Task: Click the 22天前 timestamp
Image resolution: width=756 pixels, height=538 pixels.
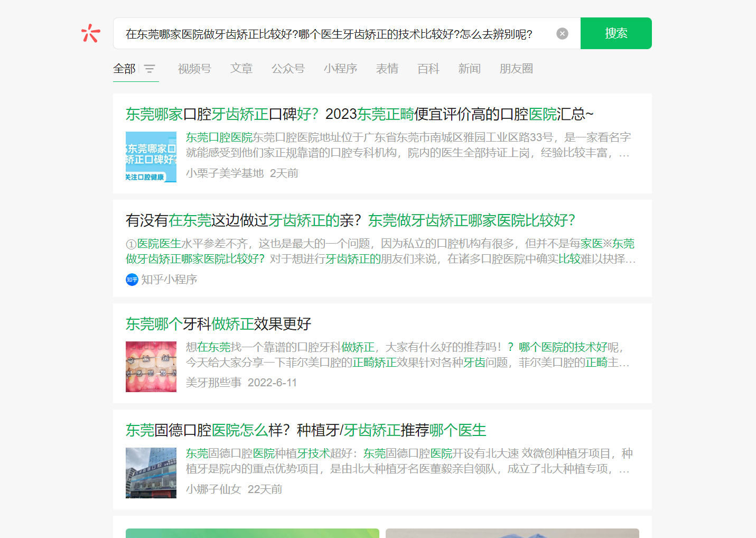Action: (x=265, y=489)
